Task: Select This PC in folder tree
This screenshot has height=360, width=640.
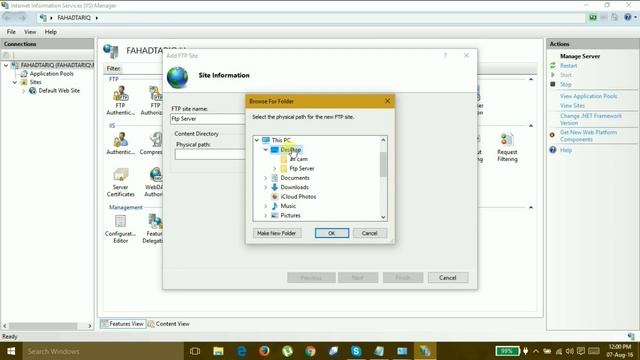Action: point(281,140)
